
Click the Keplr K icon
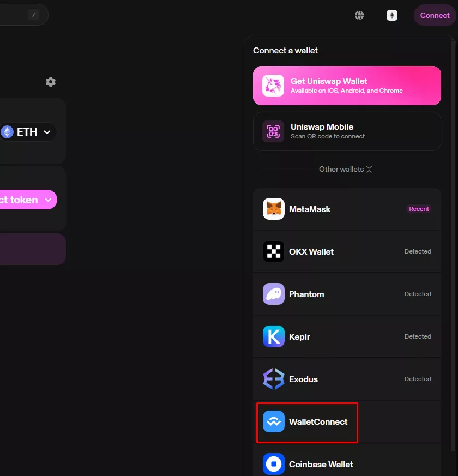tap(274, 336)
